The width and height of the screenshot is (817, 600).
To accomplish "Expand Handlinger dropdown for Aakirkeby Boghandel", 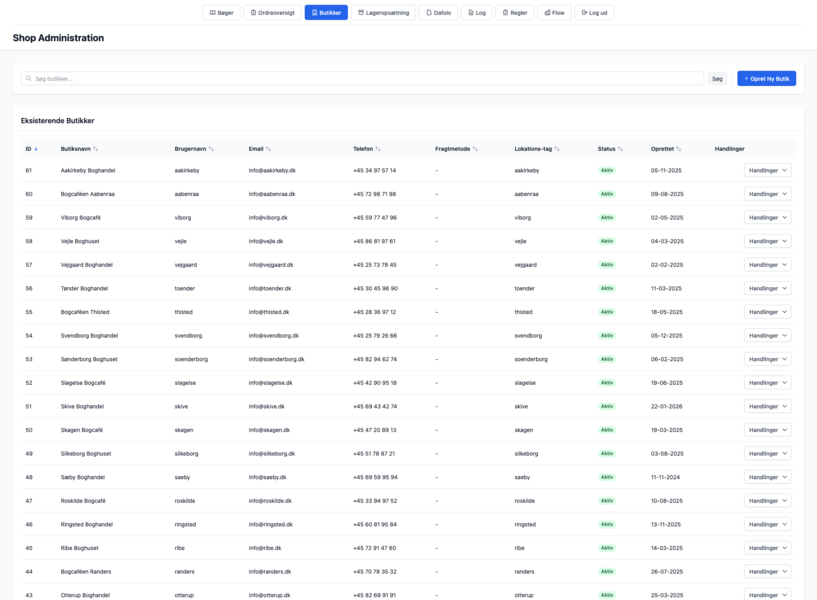I will click(x=767, y=171).
